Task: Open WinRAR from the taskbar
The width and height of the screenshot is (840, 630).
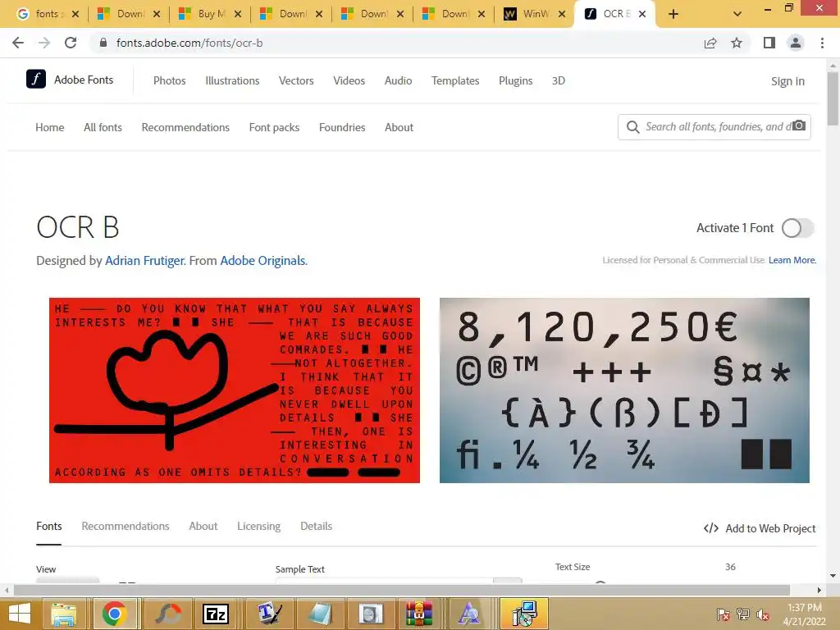Action: click(419, 614)
